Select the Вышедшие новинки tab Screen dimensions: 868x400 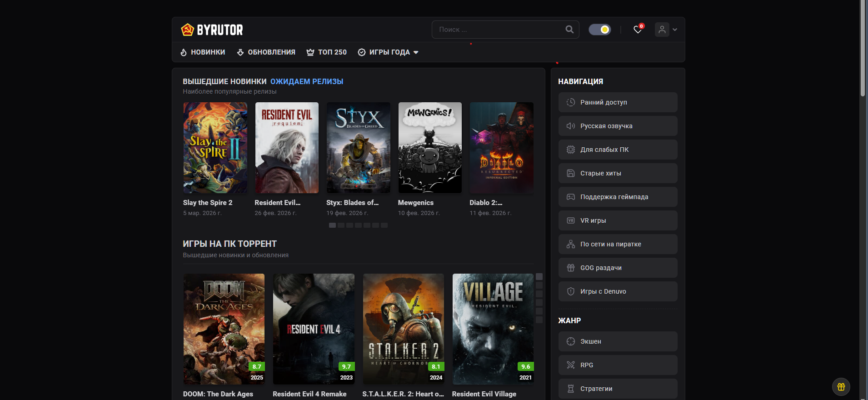pos(224,81)
